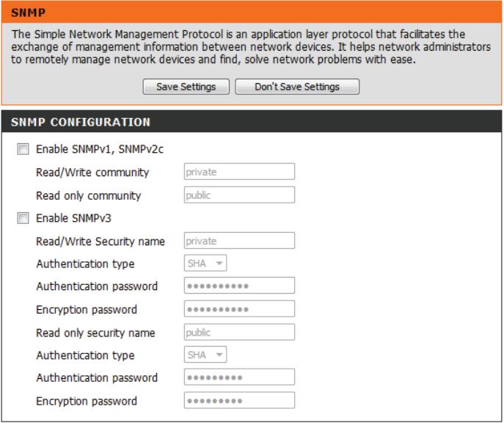504x423 pixels.
Task: Click Encryption password field for Read/Write security
Action: (x=238, y=308)
